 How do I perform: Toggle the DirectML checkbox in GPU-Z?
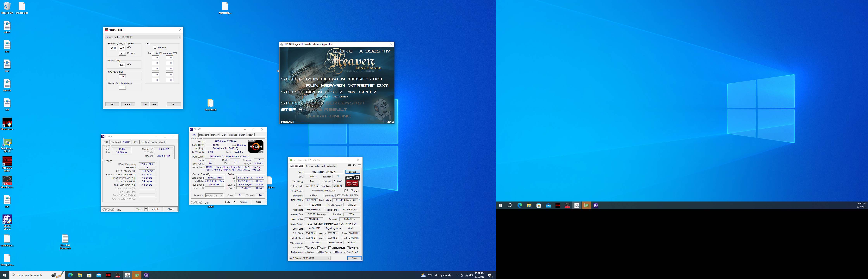[x=348, y=248]
